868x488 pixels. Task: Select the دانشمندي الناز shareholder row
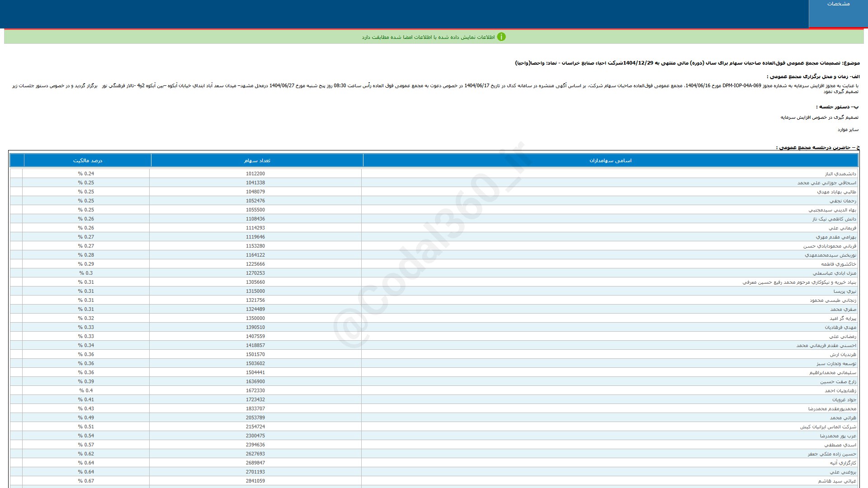(840, 174)
